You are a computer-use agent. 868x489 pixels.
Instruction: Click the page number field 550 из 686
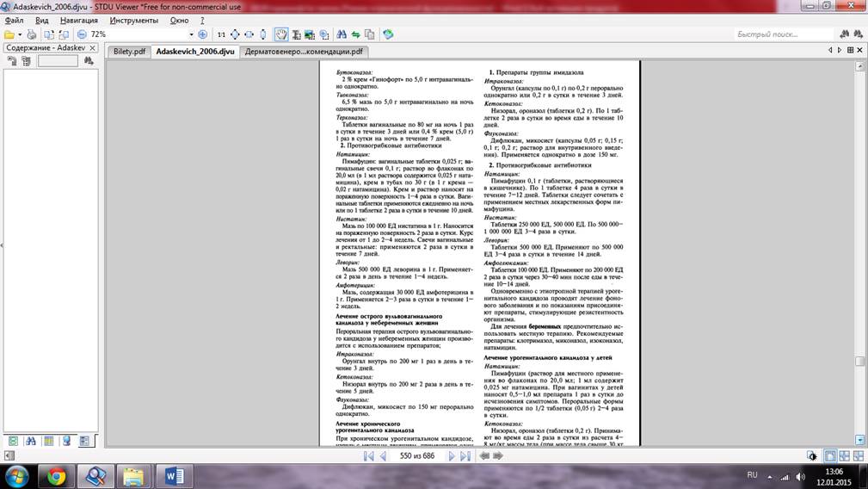[x=417, y=455]
